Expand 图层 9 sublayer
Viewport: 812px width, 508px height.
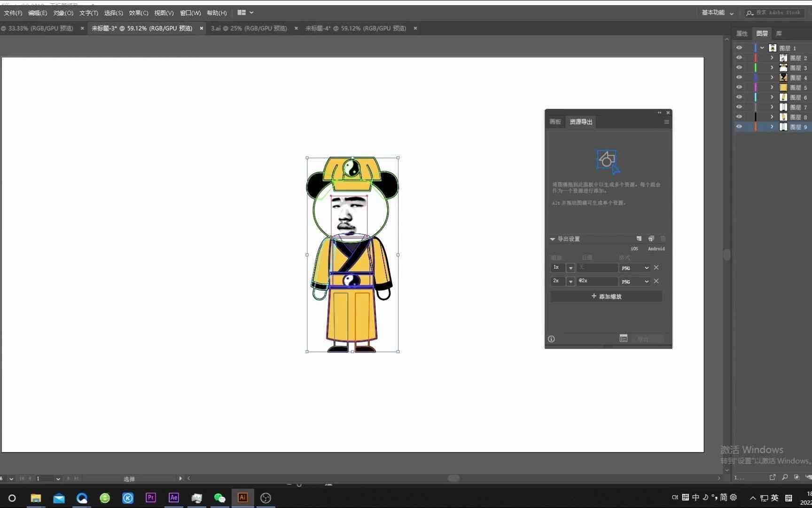coord(772,127)
